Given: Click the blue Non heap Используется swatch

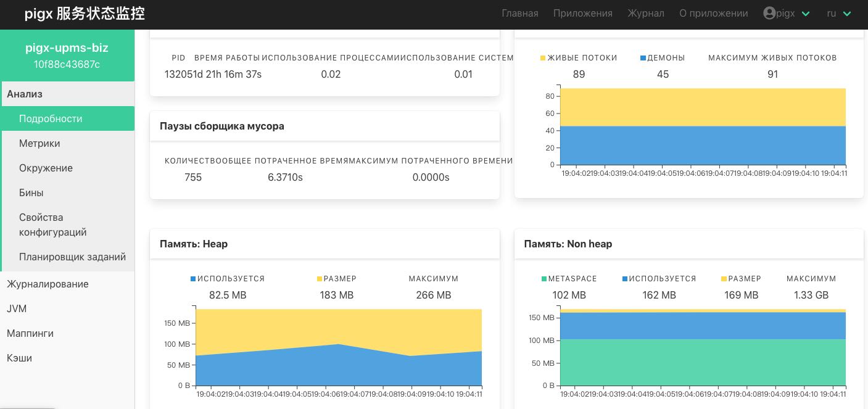Looking at the screenshot, I should point(625,279).
